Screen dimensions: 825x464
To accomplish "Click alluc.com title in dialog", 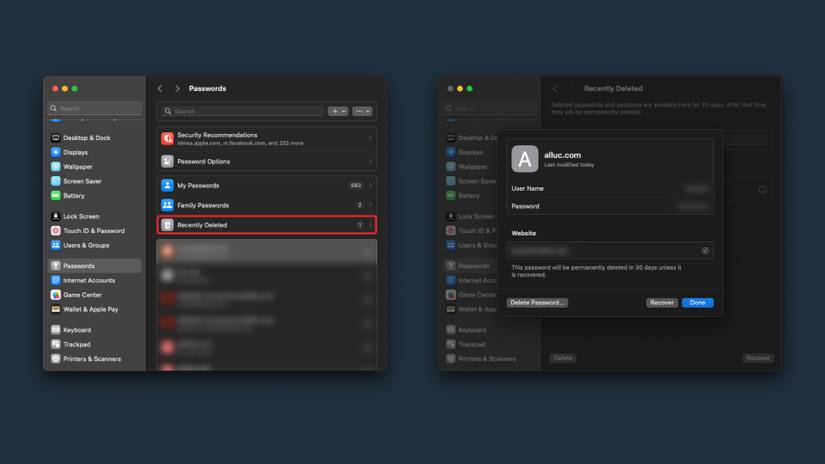I will click(x=562, y=155).
